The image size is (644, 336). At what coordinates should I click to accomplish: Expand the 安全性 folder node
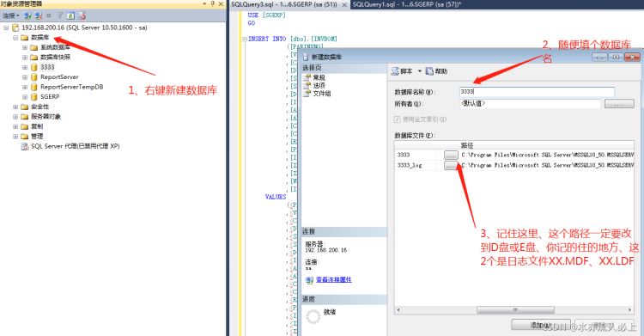click(15, 107)
